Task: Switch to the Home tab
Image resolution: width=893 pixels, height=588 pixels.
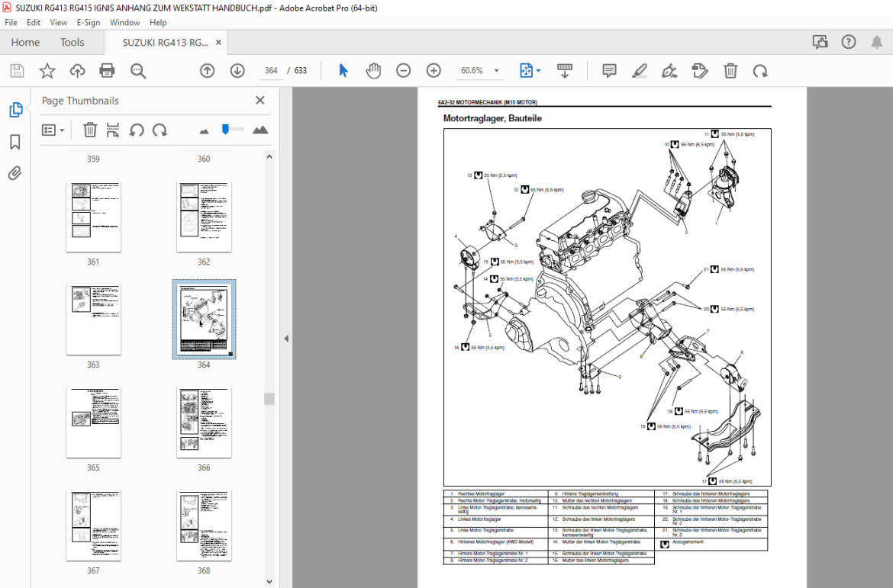Action: pos(25,42)
